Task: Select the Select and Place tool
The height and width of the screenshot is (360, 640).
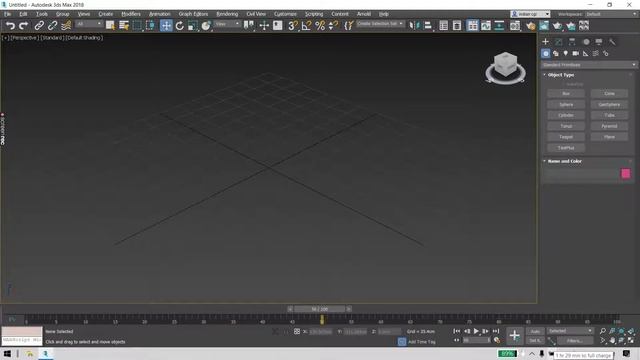Action: pos(206,26)
